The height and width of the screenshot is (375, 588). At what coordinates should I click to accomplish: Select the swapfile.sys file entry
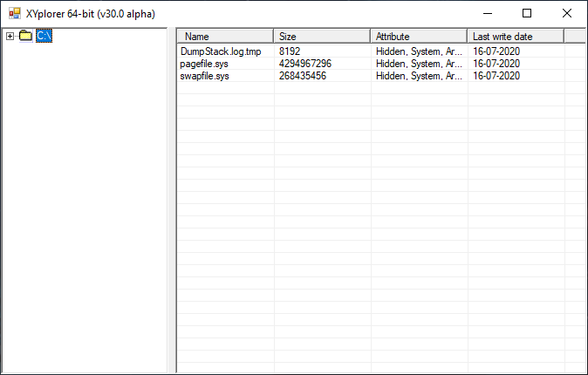[x=205, y=76]
